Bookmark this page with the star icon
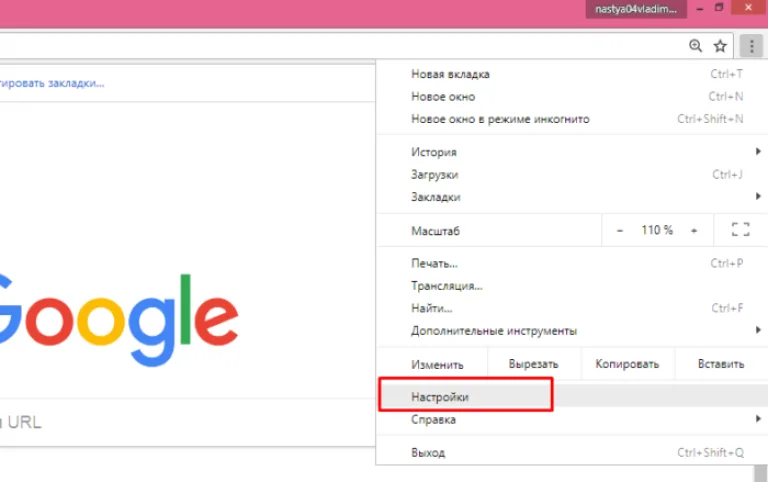This screenshot has height=482, width=768. tap(720, 46)
